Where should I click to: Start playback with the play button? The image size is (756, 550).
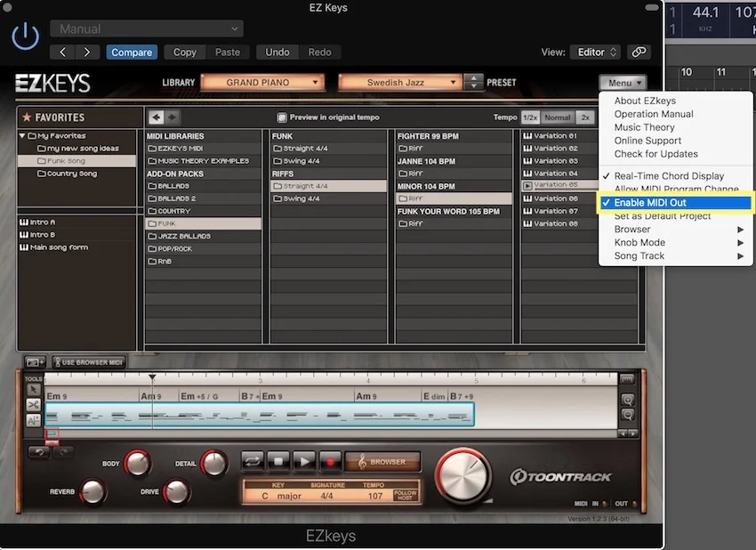[x=304, y=462]
